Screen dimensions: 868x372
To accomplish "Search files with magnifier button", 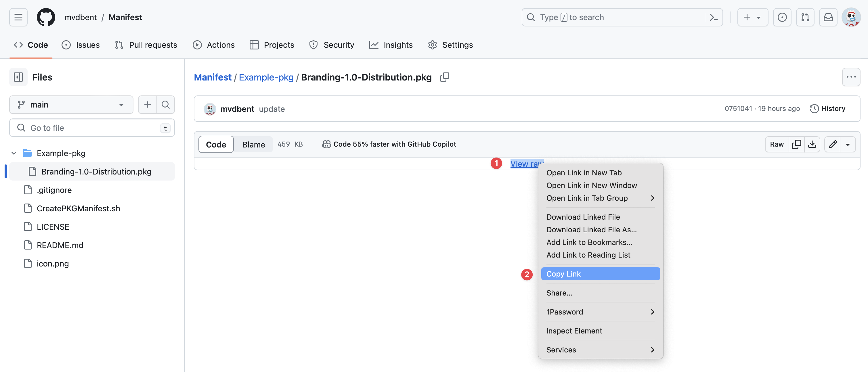I will 165,105.
